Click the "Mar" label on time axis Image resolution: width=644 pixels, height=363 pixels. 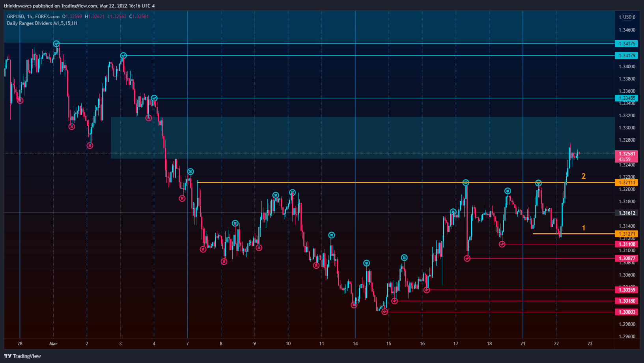(53, 344)
